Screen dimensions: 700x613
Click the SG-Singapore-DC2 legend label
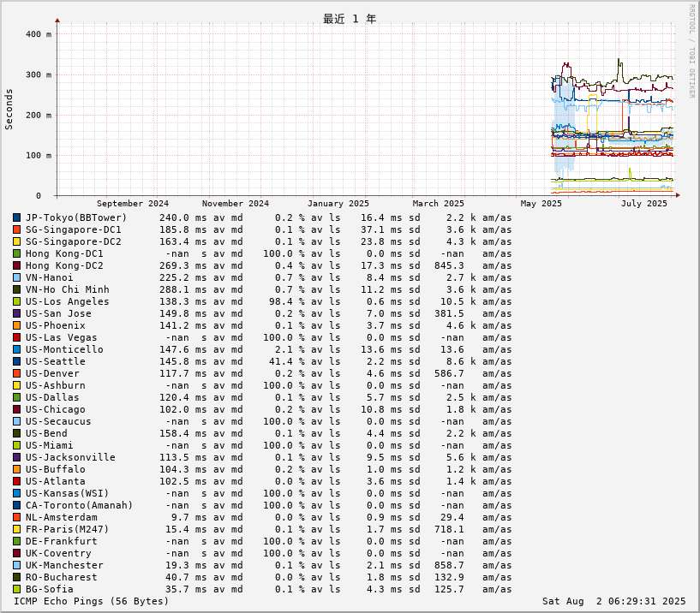pos(73,241)
